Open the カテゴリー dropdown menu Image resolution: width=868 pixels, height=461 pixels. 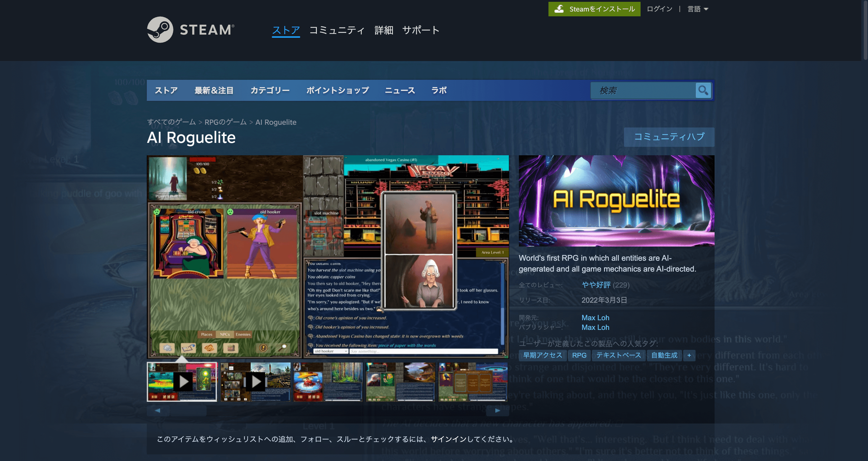click(x=270, y=90)
